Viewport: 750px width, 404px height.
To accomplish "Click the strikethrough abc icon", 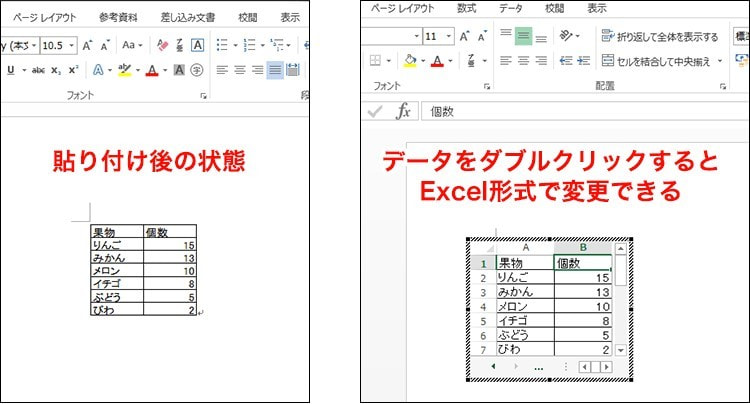I will tap(38, 70).
